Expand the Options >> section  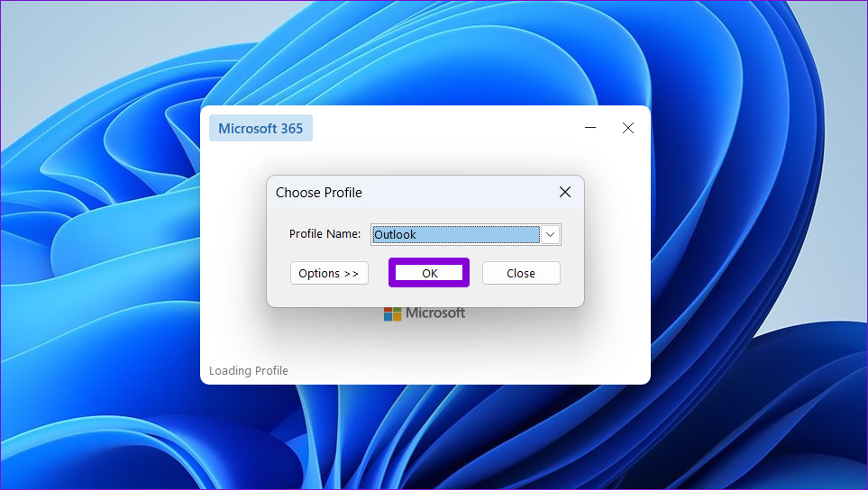click(329, 273)
